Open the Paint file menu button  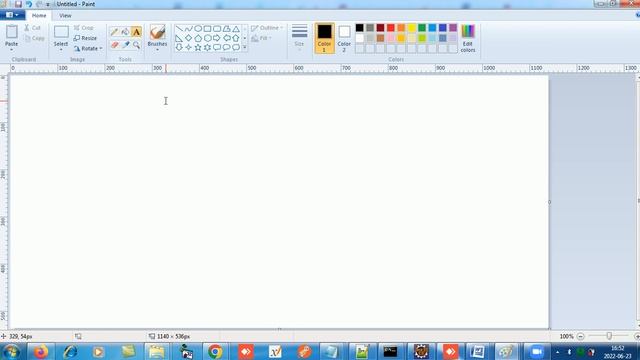point(12,15)
